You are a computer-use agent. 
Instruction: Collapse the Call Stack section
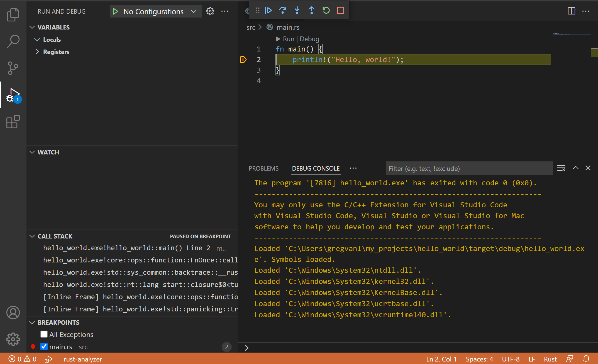[x=32, y=236]
